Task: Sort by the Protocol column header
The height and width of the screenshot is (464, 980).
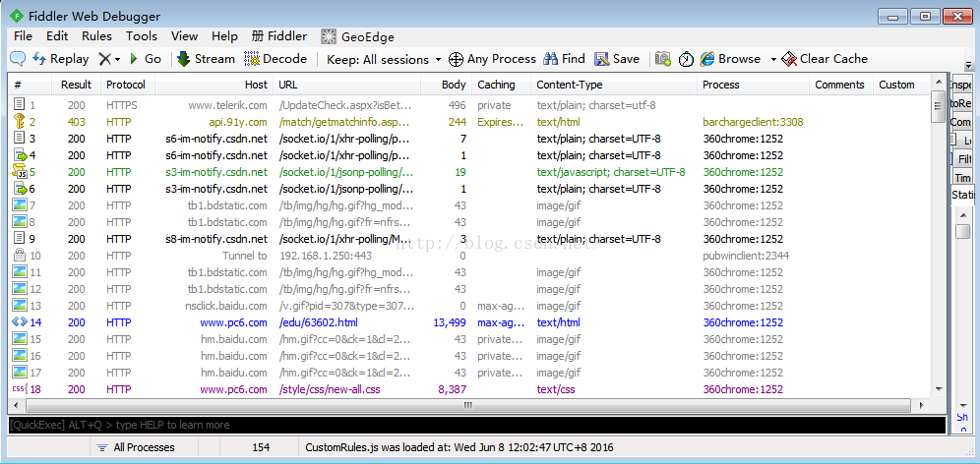Action: 126,85
